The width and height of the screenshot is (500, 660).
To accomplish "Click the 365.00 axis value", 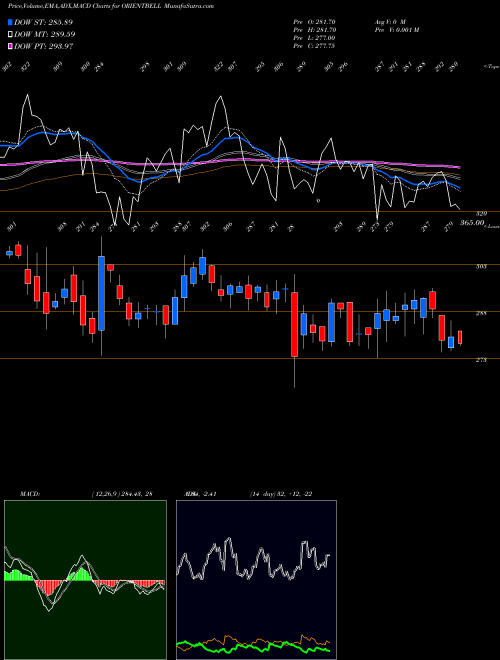I will tap(471, 223).
